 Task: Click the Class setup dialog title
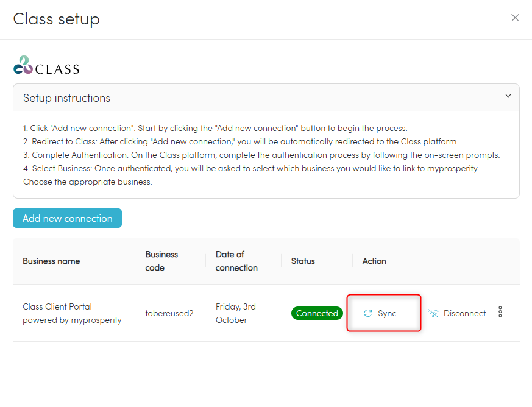click(x=56, y=19)
